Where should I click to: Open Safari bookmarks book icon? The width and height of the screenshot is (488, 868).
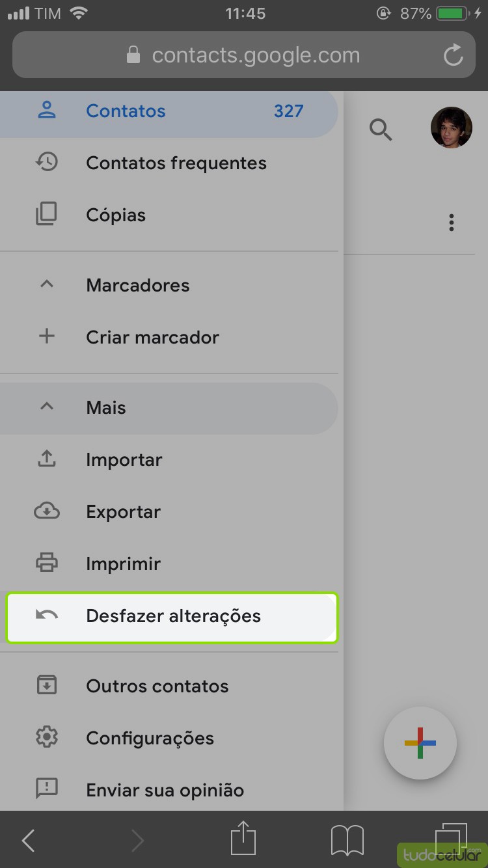(347, 840)
